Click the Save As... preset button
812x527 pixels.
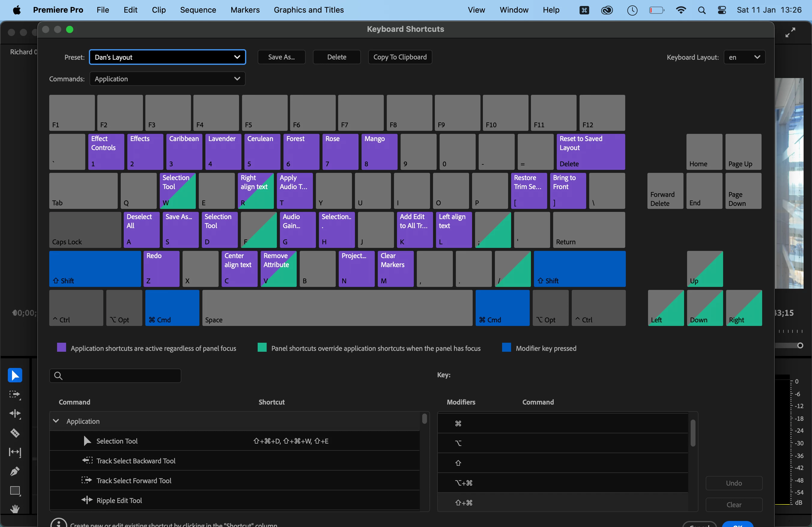(x=281, y=57)
